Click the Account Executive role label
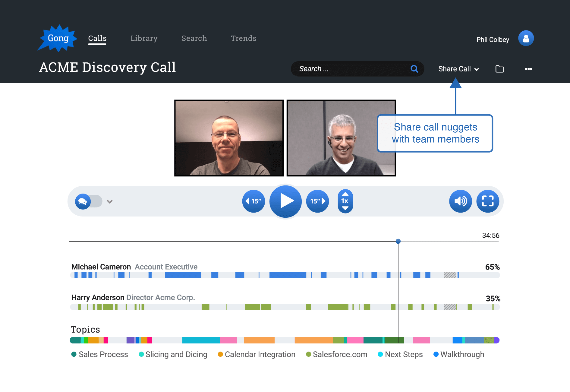Viewport: 570px width, 392px height. point(166,267)
